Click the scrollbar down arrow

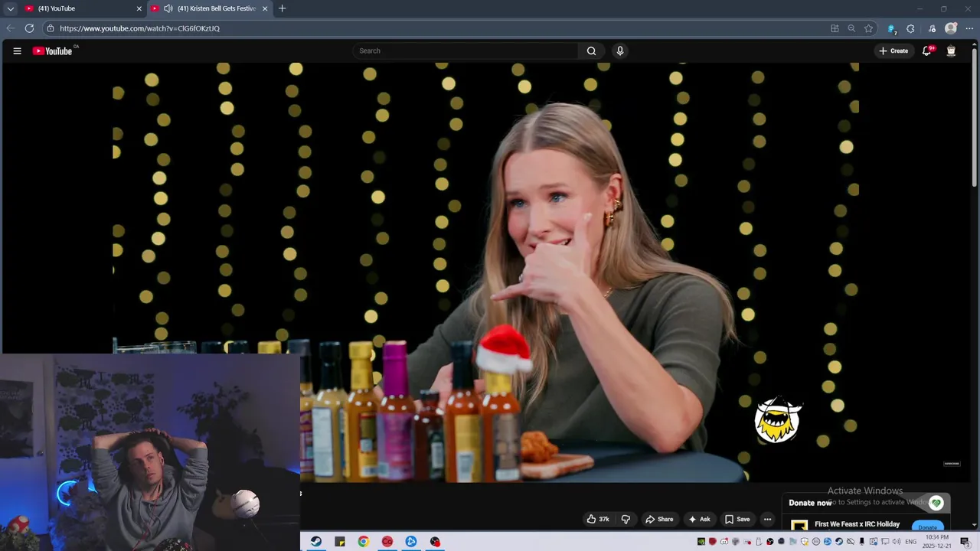[x=975, y=525]
